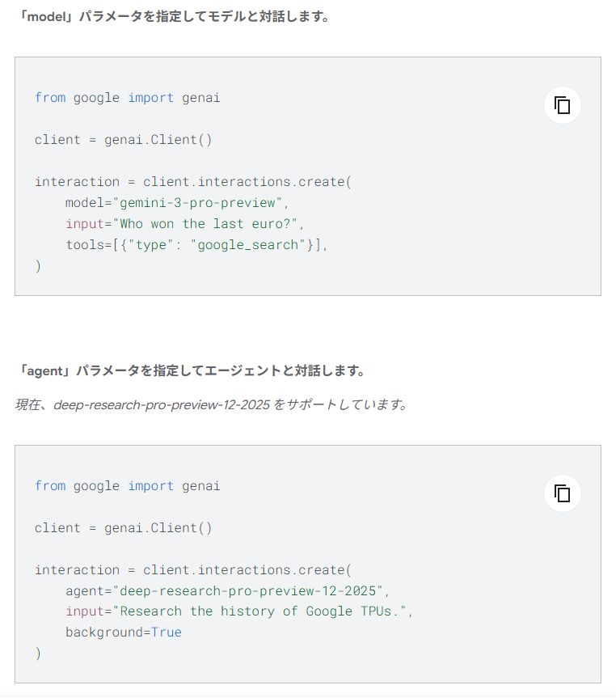616x698 pixels.
Task: Click the import line in the second code block
Action: pos(127,486)
